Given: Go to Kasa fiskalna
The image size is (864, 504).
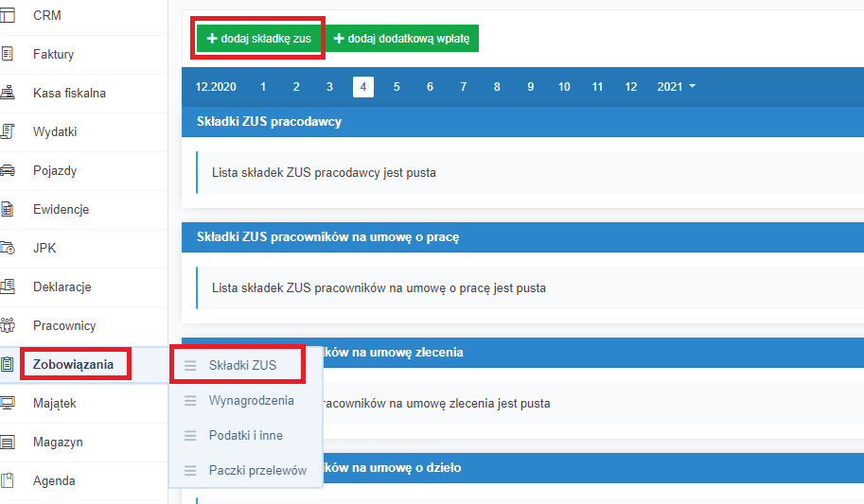Looking at the screenshot, I should (69, 93).
